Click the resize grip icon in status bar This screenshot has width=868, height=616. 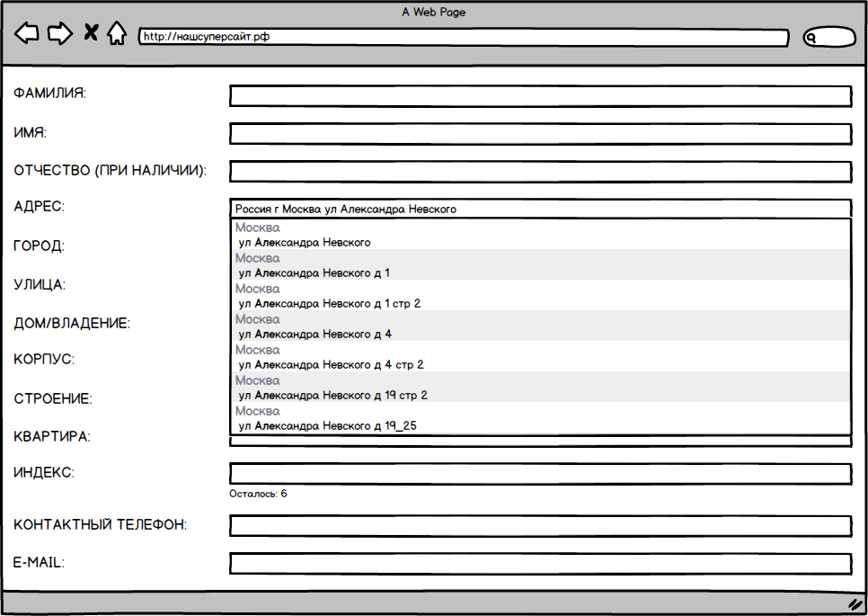pyautogui.click(x=855, y=604)
